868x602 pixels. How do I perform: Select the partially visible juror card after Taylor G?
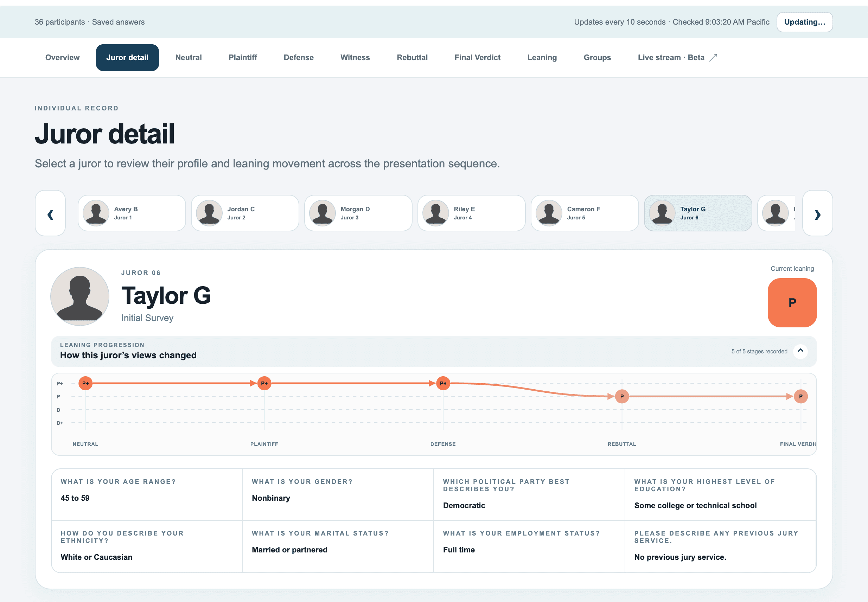pos(776,213)
